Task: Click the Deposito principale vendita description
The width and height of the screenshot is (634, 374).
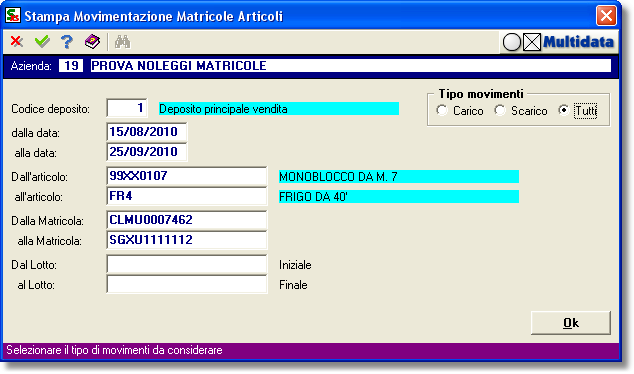Action: [279, 109]
